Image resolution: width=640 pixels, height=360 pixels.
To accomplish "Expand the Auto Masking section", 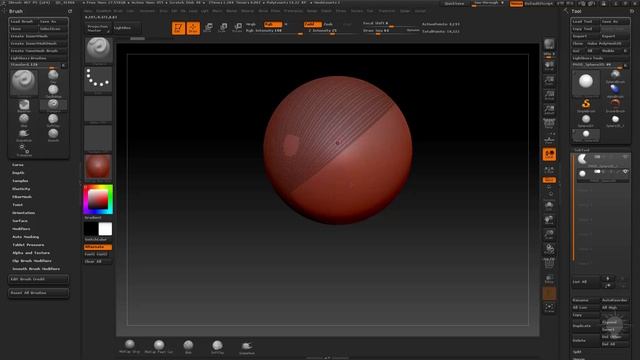I will pos(25,237).
